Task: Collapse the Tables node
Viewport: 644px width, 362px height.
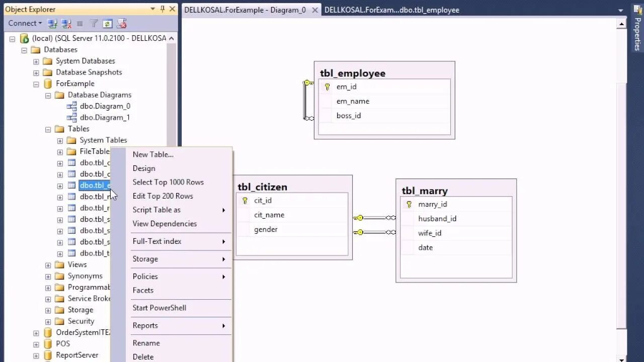Action: tap(48, 129)
